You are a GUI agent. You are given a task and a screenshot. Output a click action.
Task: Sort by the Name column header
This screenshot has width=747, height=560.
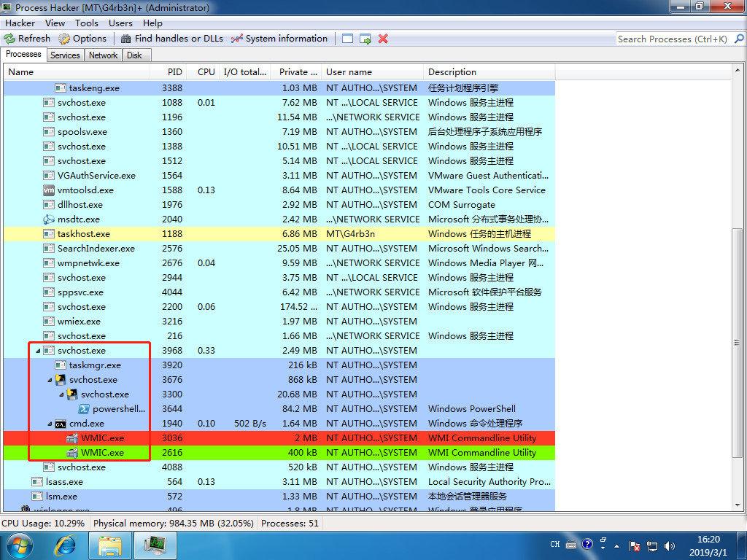[76, 72]
